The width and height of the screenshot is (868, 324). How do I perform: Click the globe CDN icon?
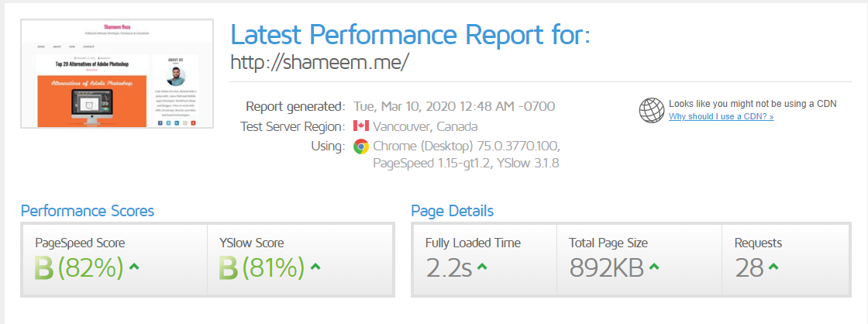coord(651,110)
